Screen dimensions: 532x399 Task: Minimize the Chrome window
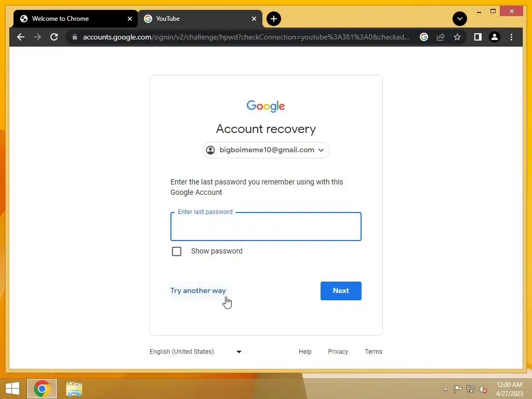pyautogui.click(x=478, y=12)
